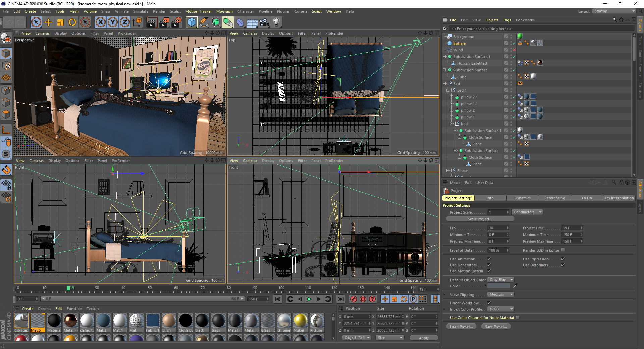
Task: Toggle Use Animation checkbox
Action: (x=489, y=259)
